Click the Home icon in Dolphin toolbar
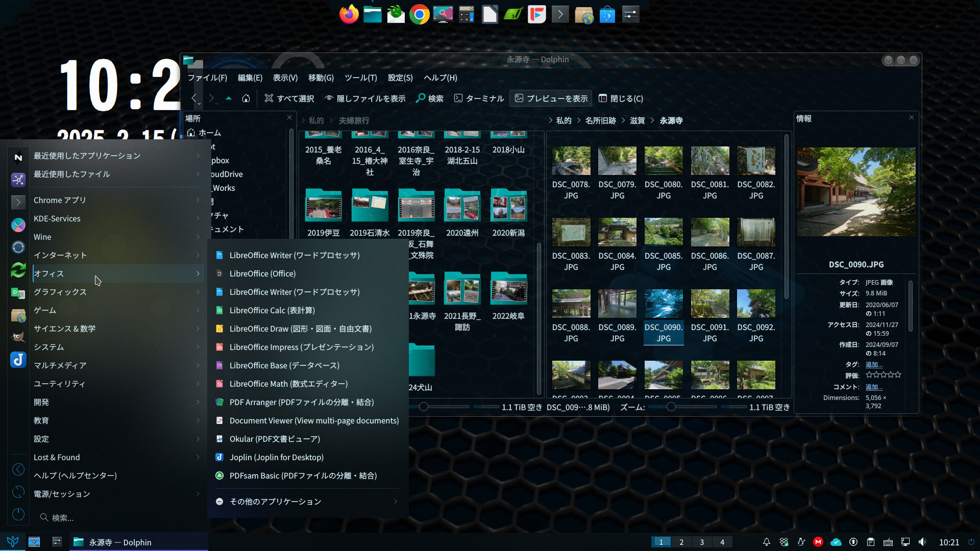This screenshot has width=980, height=551. (x=246, y=98)
